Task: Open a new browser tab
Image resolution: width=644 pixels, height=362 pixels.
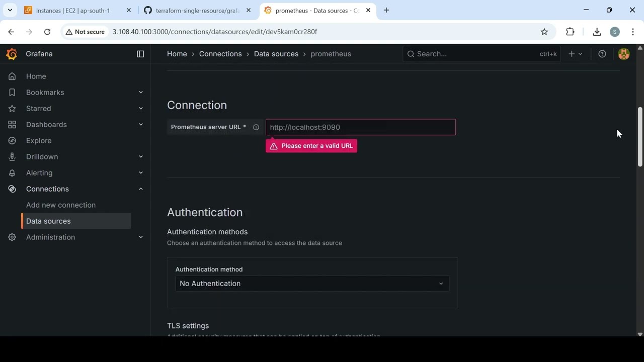Action: [x=386, y=10]
